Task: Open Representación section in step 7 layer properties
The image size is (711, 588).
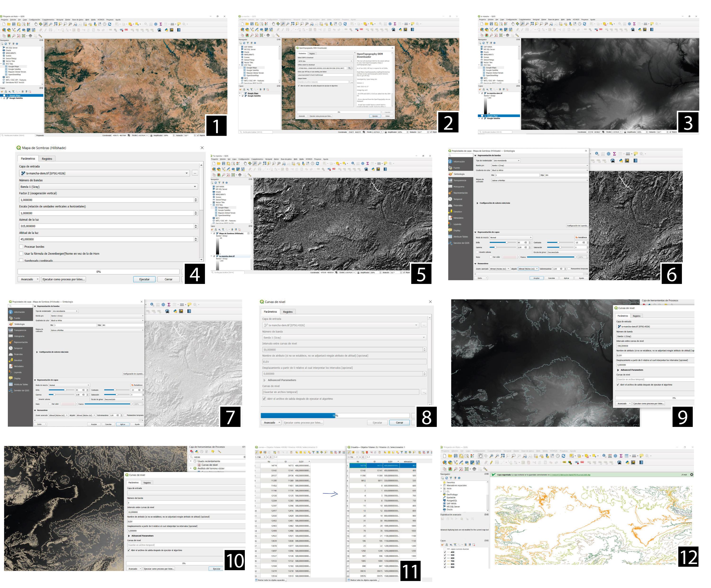Action: coord(21,342)
